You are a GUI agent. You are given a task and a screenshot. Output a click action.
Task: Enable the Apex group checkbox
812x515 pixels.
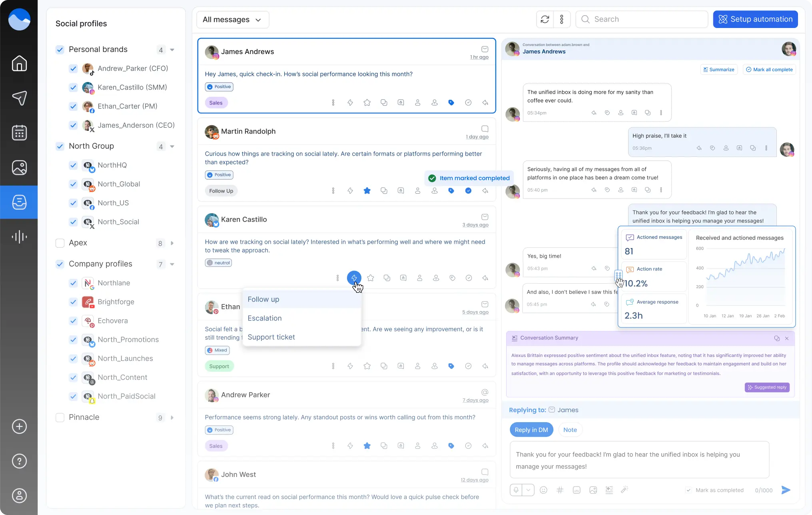[x=60, y=243]
